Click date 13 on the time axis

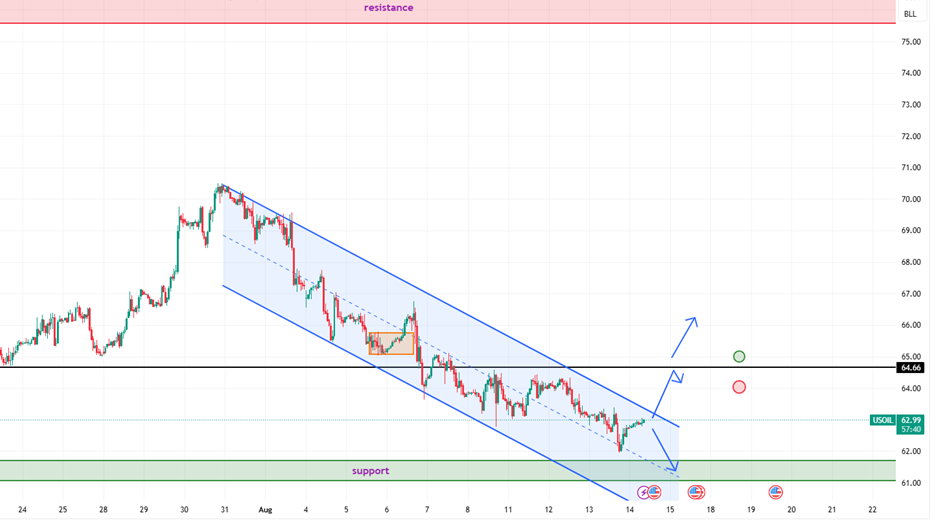click(589, 510)
